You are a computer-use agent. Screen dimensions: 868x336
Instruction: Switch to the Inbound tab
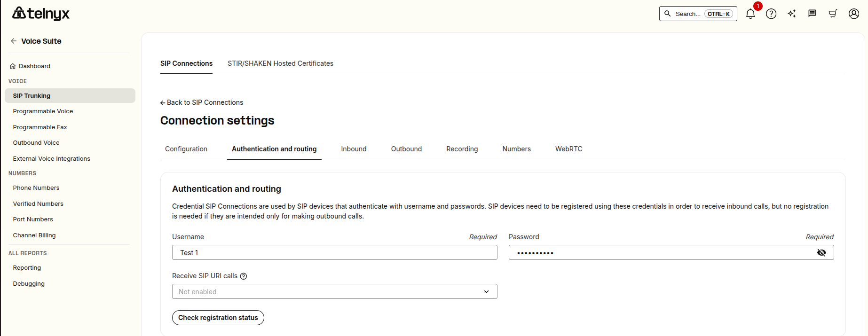coord(354,149)
